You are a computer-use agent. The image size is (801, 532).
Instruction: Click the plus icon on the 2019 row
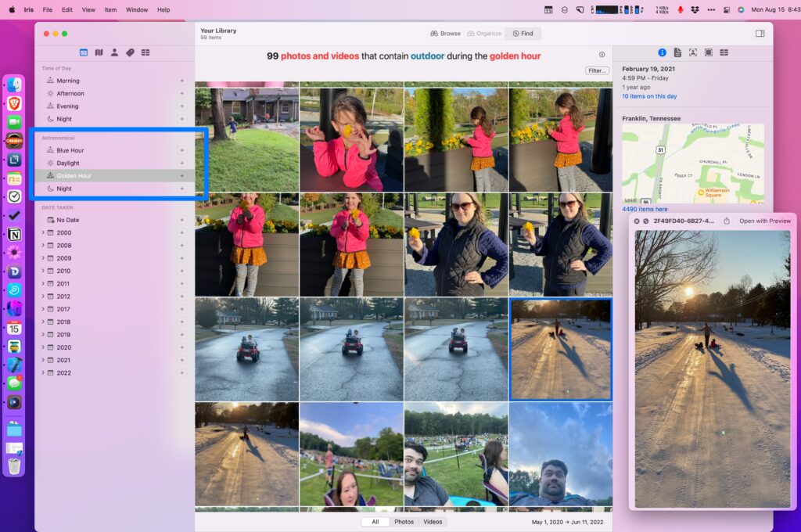181,335
